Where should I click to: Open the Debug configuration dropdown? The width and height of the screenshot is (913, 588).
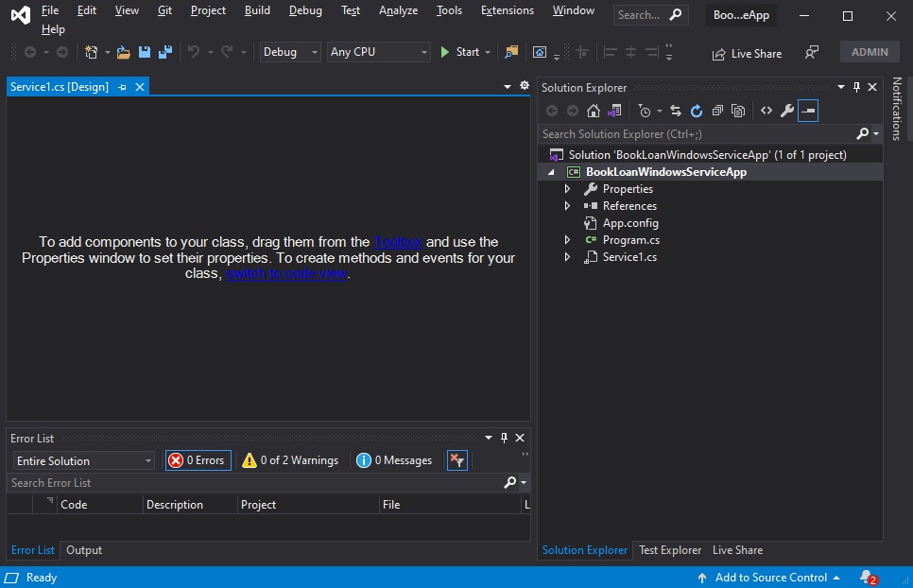[289, 52]
